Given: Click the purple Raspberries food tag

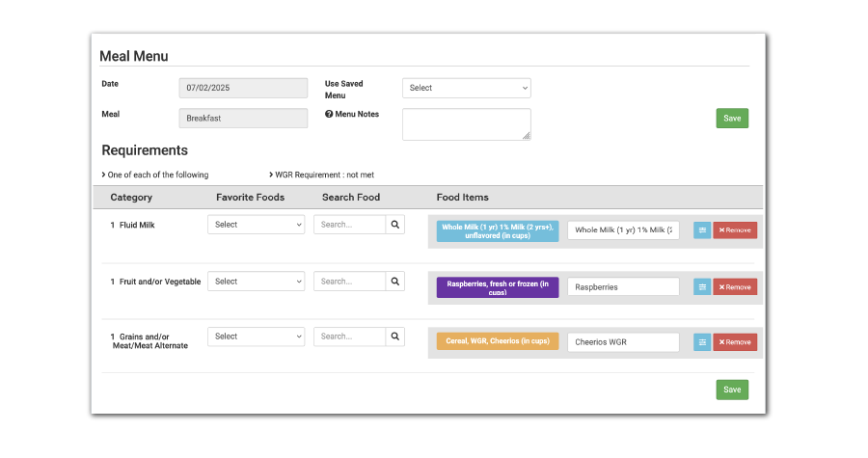Looking at the screenshot, I should pyautogui.click(x=497, y=286).
